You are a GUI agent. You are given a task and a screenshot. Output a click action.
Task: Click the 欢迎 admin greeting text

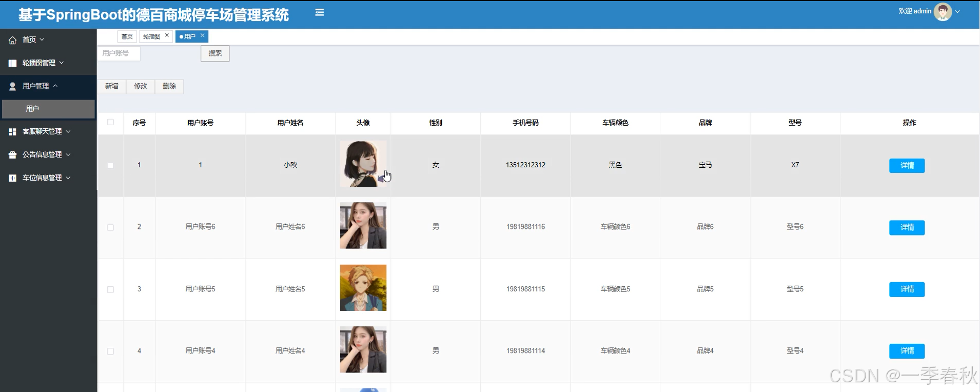(x=915, y=11)
